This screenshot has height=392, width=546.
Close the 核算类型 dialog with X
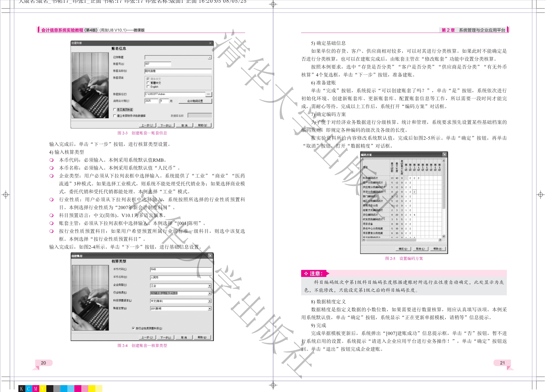click(x=210, y=256)
